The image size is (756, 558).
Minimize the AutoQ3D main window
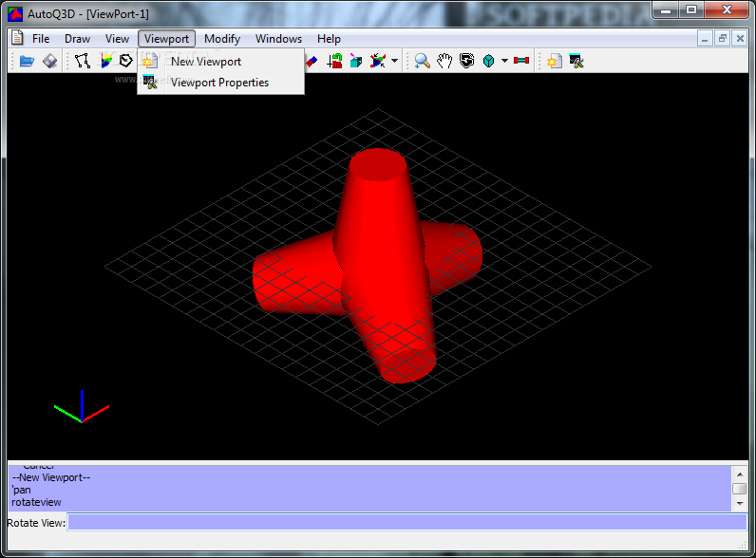click(666, 9)
